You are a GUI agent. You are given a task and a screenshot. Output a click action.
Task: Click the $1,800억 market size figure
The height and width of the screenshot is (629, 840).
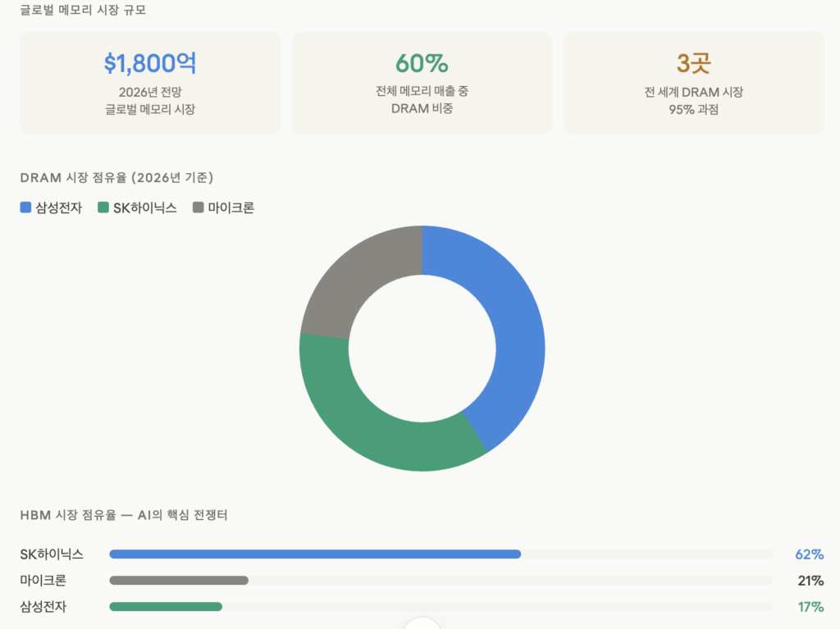[150, 63]
